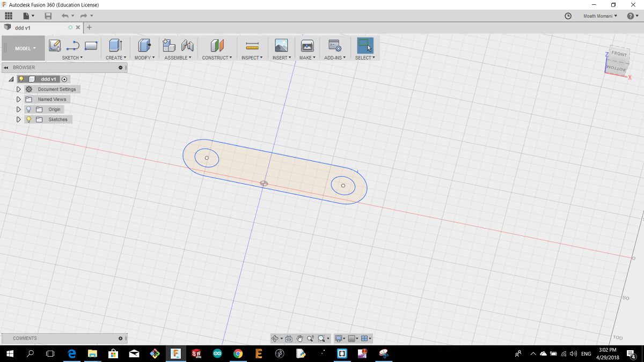The width and height of the screenshot is (644, 362).
Task: Expand the COMMENTS panel plus button
Action: (x=121, y=338)
